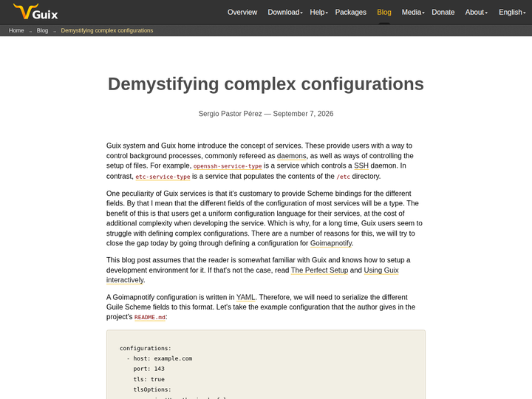Follow the YAML link
The image size is (532, 399).
245,297
